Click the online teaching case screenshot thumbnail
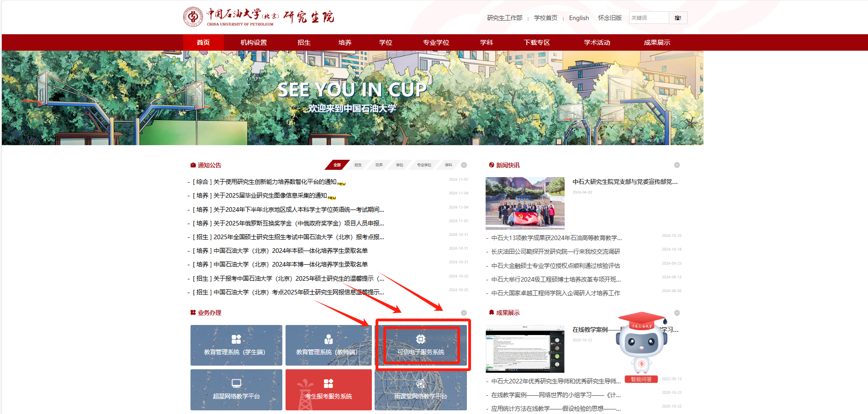 click(525, 349)
